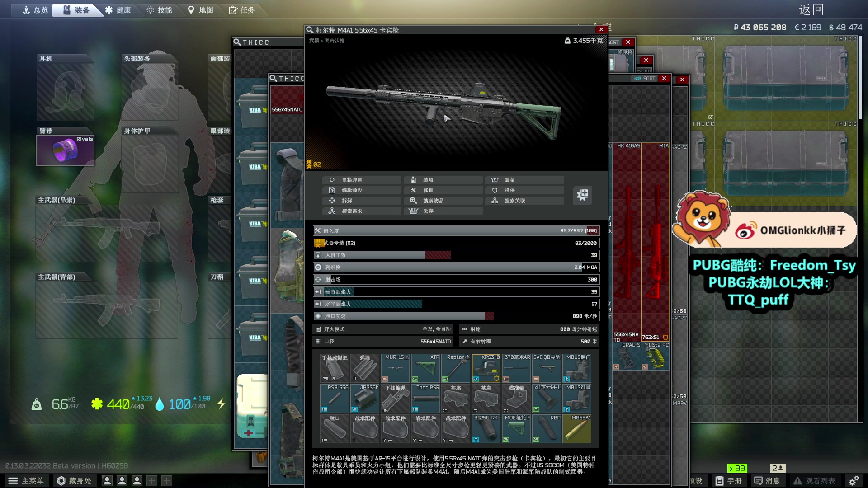The width and height of the screenshot is (868, 488).
Task: Click 编辑预设 edit preset action
Action: pyautogui.click(x=362, y=190)
